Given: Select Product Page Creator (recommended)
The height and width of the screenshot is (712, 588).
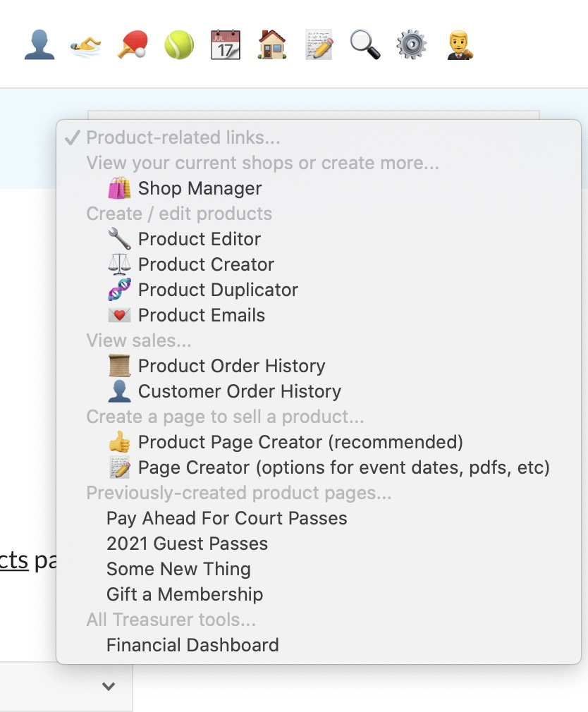Looking at the screenshot, I should coord(300,442).
